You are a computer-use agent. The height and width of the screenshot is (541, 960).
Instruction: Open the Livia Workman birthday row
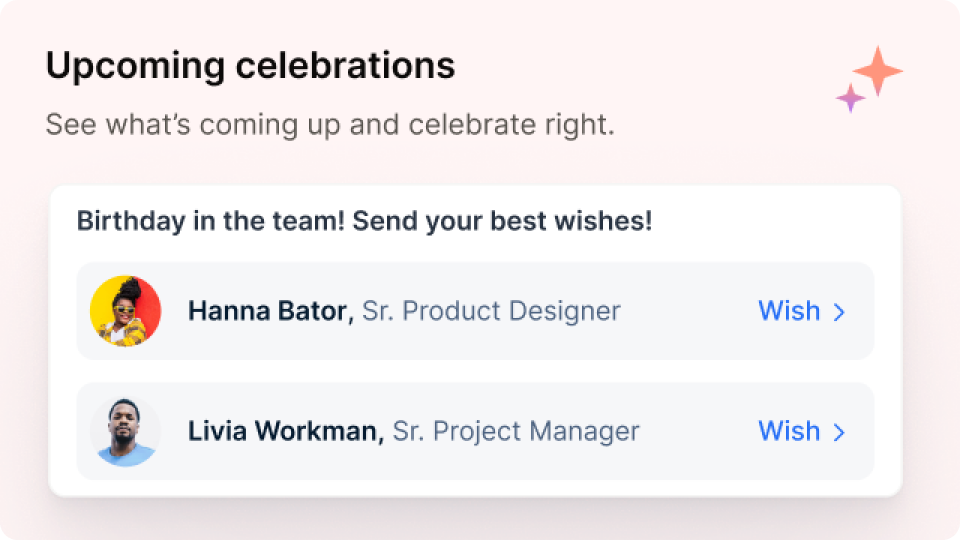[475, 431]
